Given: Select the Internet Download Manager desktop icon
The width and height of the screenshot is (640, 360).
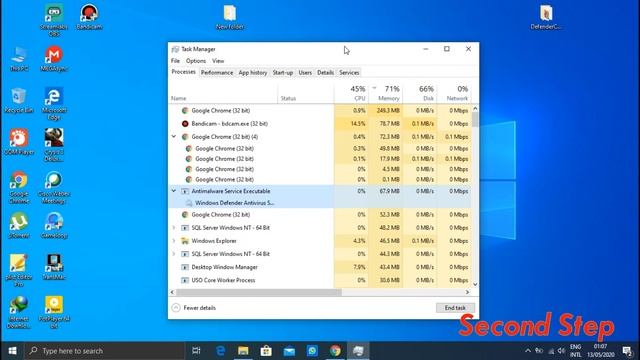Looking at the screenshot, I should click(x=19, y=313).
